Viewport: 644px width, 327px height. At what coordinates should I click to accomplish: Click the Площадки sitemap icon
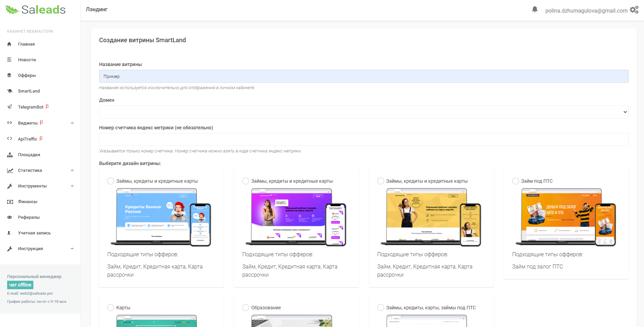tap(10, 155)
